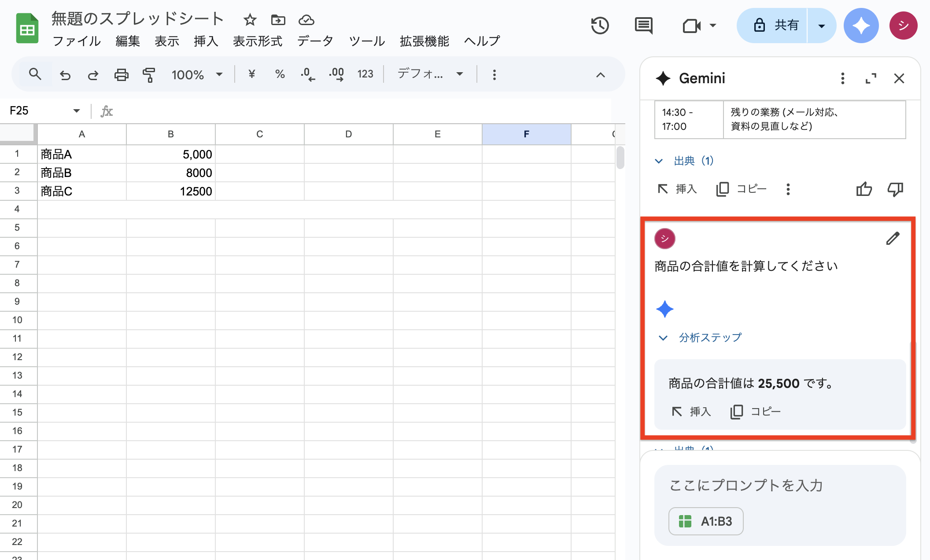930x560 pixels.
Task: Give thumbs down to Gemini response
Action: click(x=895, y=189)
